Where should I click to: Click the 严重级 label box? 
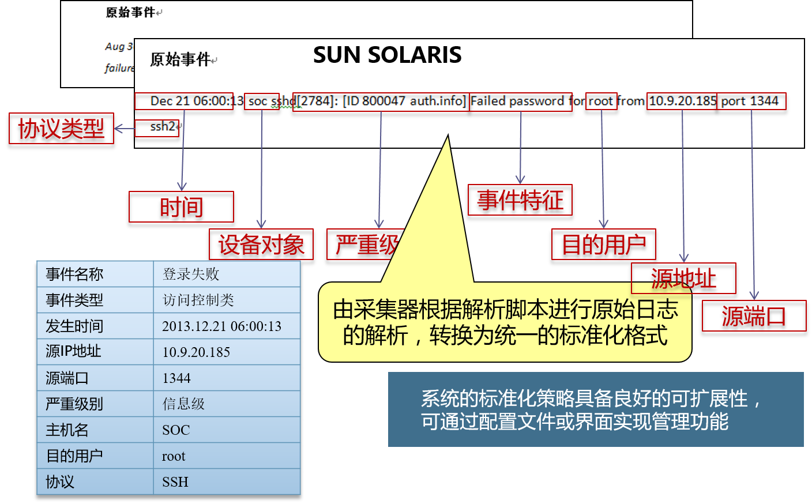pos(363,245)
